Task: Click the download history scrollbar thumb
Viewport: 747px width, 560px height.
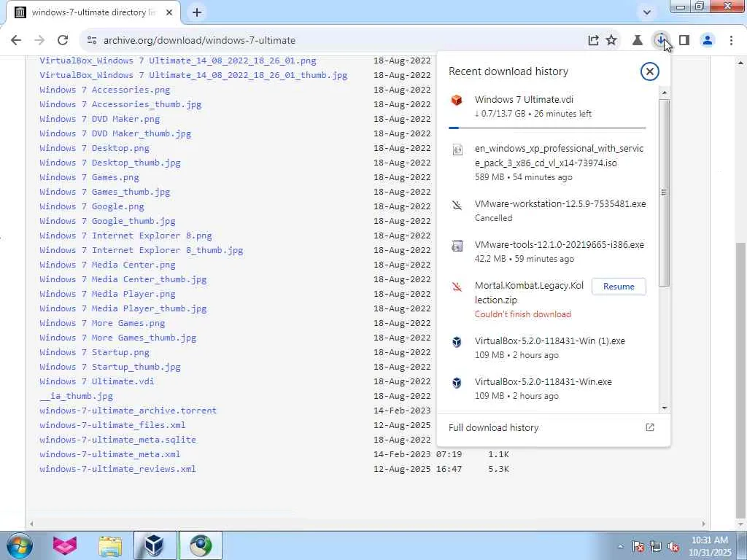Action: coord(665,192)
